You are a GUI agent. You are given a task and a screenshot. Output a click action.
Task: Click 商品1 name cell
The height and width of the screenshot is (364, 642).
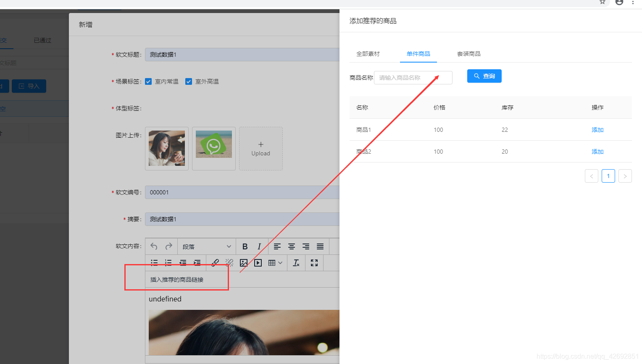tap(363, 130)
